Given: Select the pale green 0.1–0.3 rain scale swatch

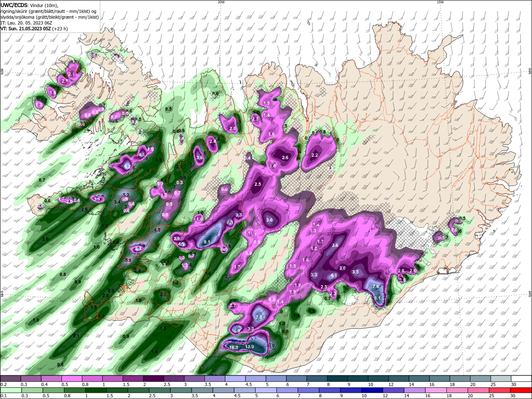Looking at the screenshot, I should click(x=10, y=390).
